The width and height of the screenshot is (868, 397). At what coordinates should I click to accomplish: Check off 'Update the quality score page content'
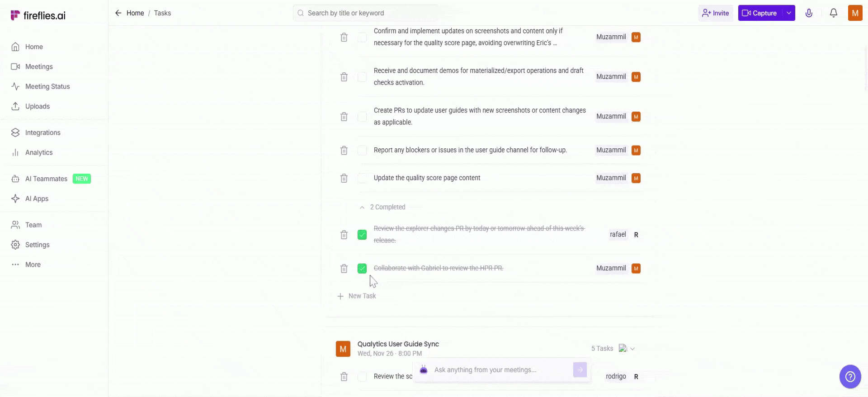(x=362, y=178)
